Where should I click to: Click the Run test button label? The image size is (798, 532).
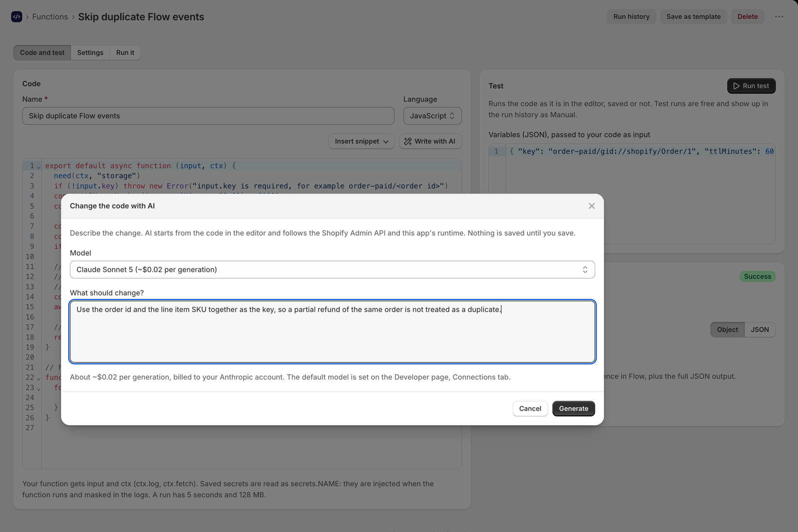click(756, 86)
